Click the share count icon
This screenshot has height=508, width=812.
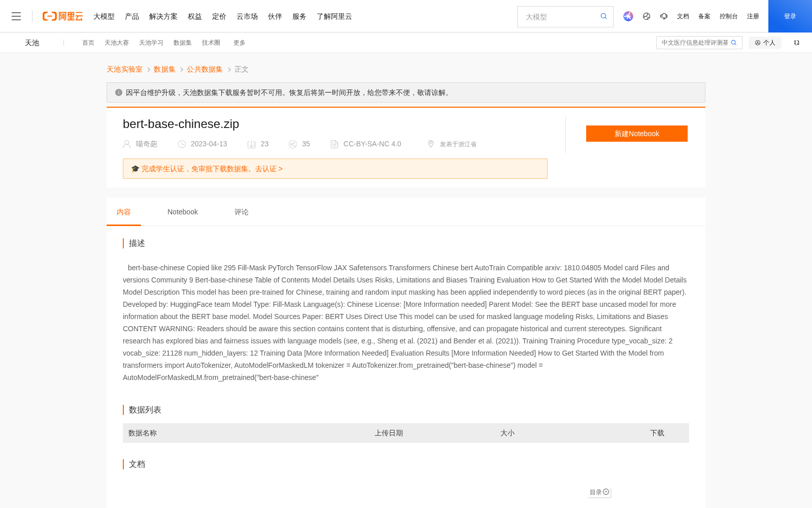pyautogui.click(x=293, y=144)
